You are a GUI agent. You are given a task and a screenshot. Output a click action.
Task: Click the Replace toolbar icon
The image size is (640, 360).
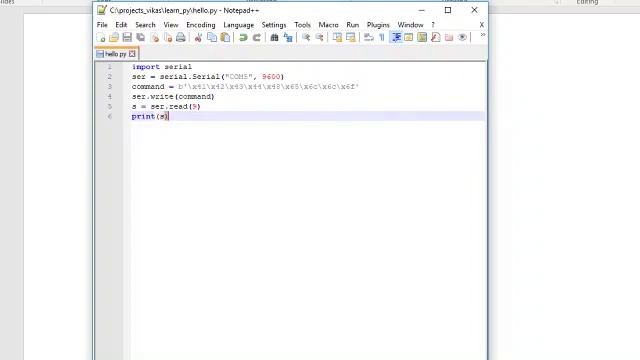[288, 38]
